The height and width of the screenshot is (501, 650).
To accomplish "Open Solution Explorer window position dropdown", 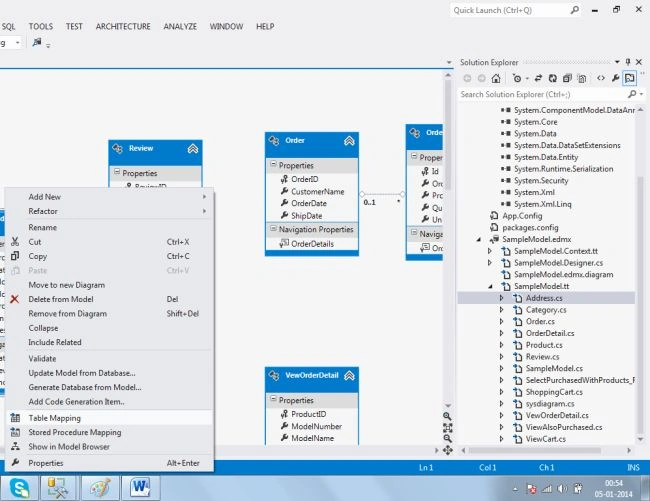I will [617, 62].
